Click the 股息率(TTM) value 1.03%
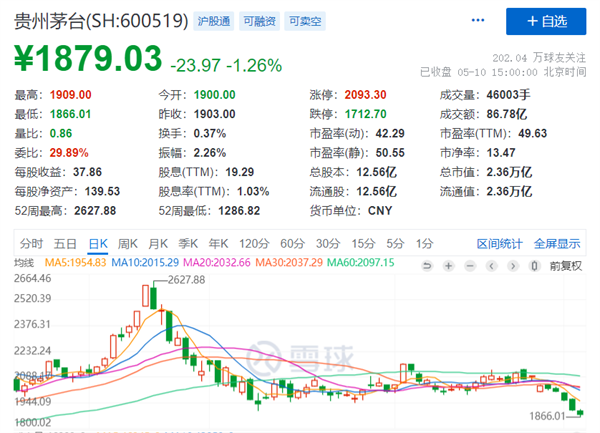 point(253,191)
